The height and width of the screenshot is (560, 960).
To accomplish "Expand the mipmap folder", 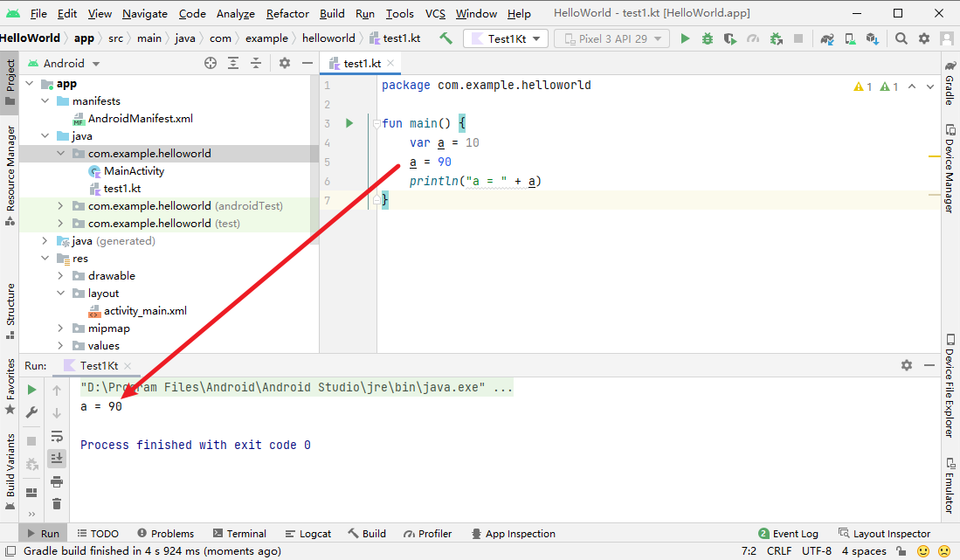I will coord(60,328).
